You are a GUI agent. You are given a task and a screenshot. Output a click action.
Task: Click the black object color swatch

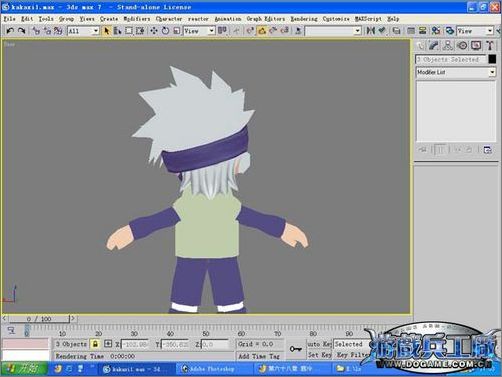(x=492, y=59)
